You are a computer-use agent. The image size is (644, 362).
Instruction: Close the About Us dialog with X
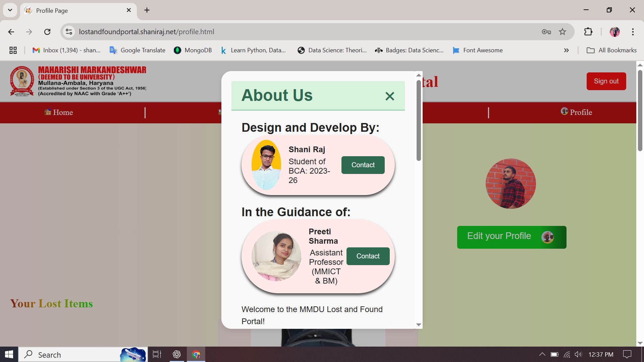389,96
